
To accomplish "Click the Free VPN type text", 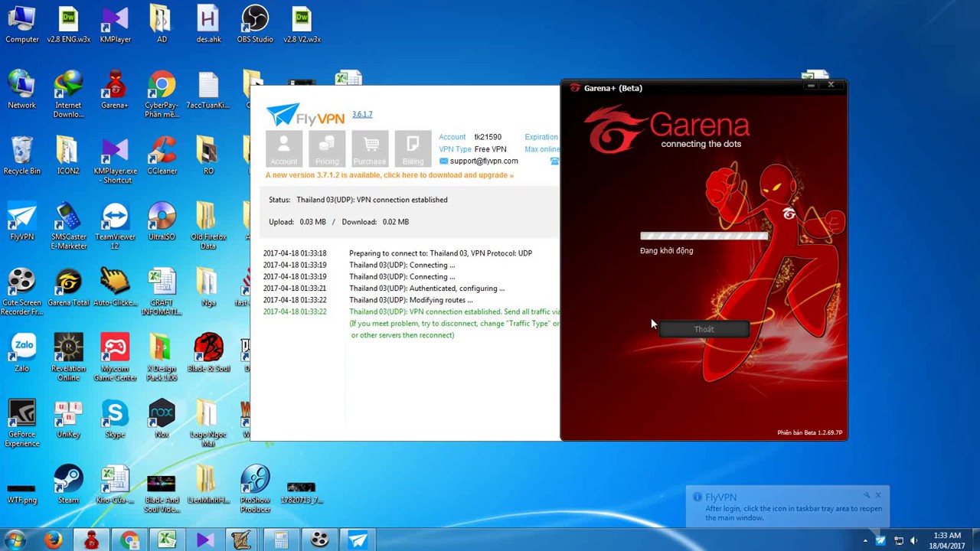I will tap(490, 149).
